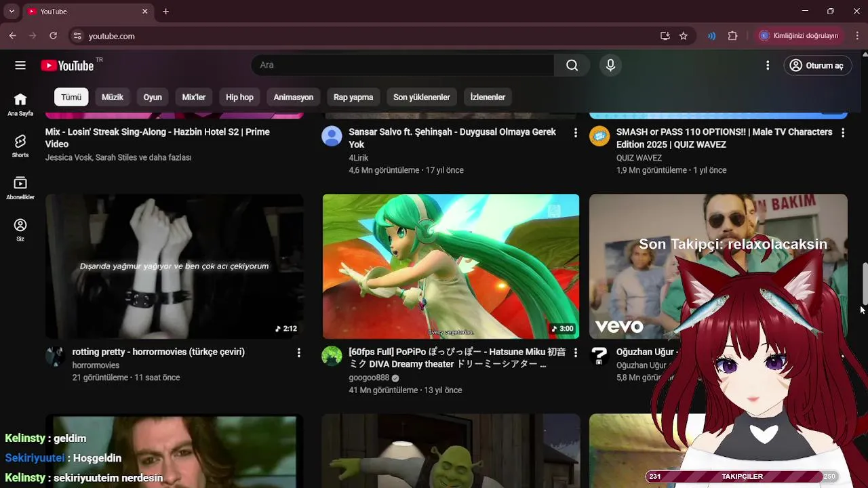
Task: Select the İzlenenler filter chip
Action: pos(488,97)
